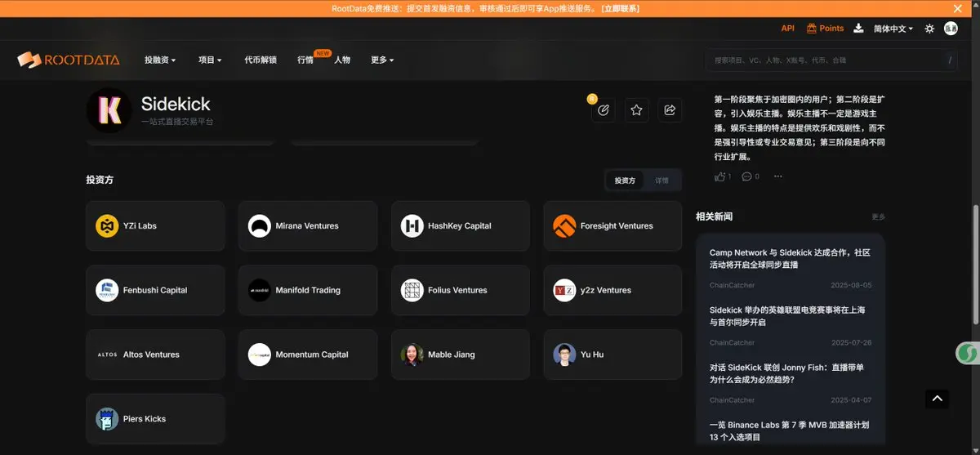The width and height of the screenshot is (980, 455).
Task: Click the green floating extension icon
Action: click(969, 354)
